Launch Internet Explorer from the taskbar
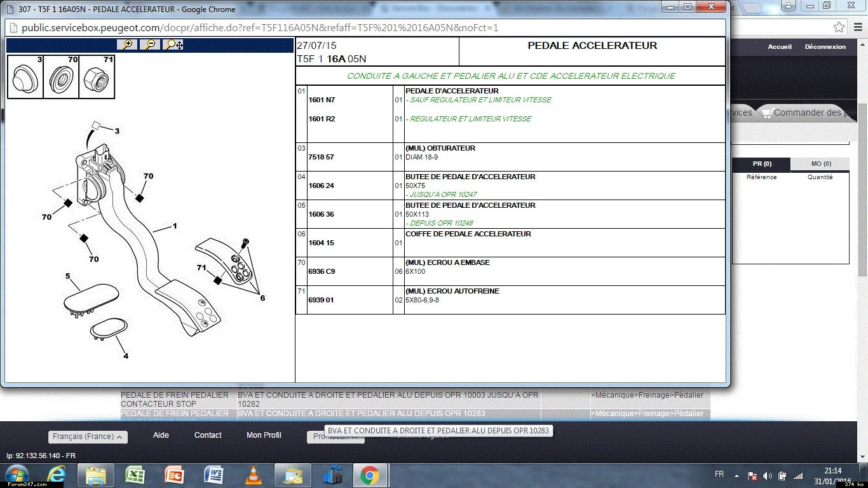Screen dimensions: 868x488 pos(55,475)
